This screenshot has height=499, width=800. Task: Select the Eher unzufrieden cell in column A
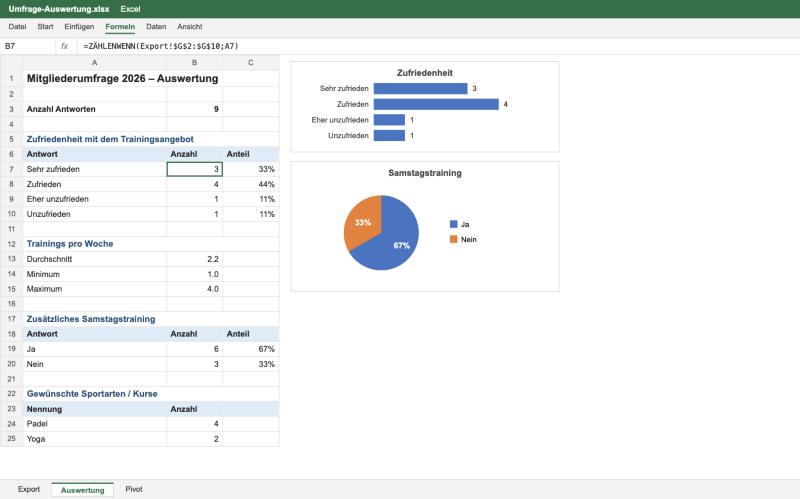click(x=94, y=199)
